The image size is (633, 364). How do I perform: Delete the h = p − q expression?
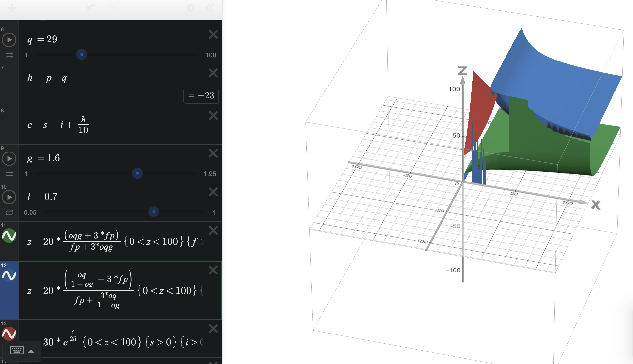pyautogui.click(x=213, y=73)
